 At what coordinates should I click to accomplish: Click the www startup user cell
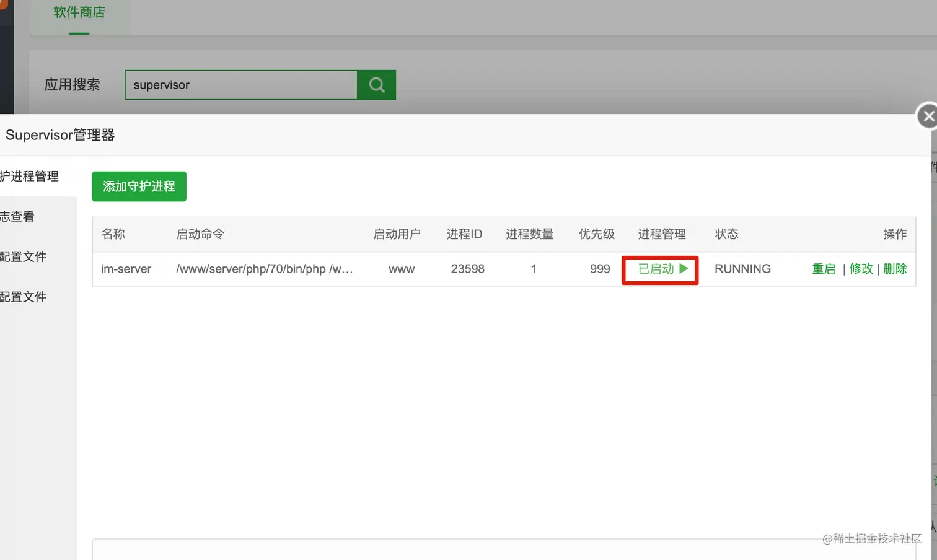point(402,269)
